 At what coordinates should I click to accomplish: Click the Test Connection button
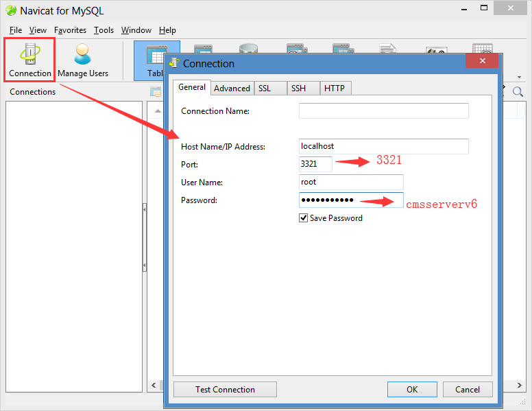[225, 389]
